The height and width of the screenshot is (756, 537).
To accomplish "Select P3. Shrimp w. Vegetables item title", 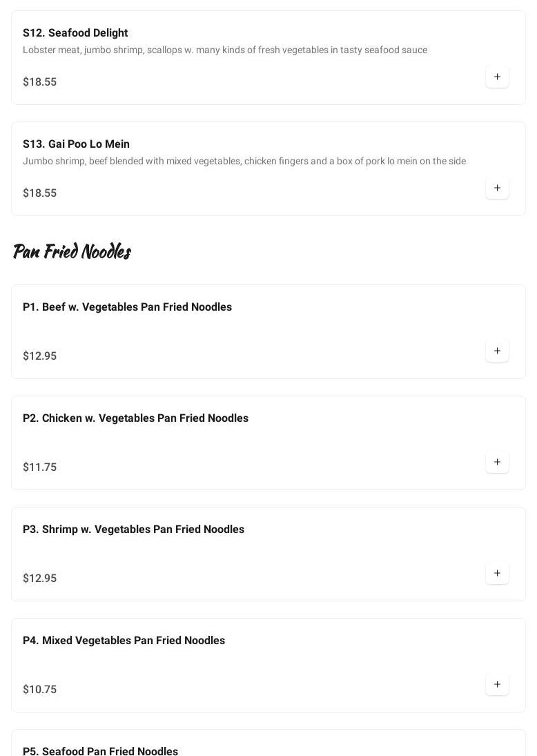I will [133, 530].
